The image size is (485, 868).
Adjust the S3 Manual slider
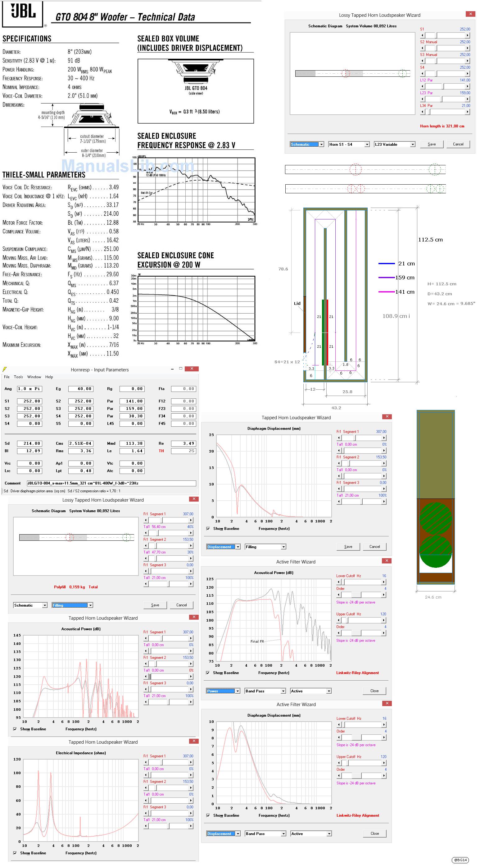[445, 61]
